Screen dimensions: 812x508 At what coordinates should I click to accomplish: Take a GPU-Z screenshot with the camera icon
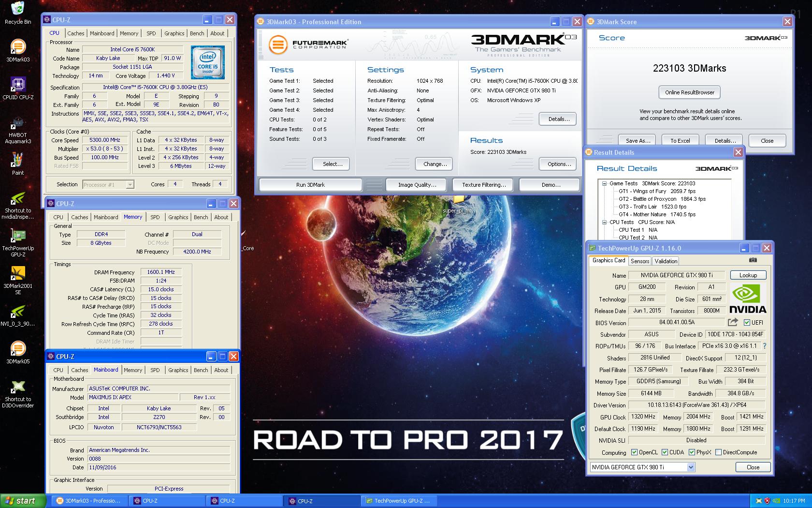753,260
